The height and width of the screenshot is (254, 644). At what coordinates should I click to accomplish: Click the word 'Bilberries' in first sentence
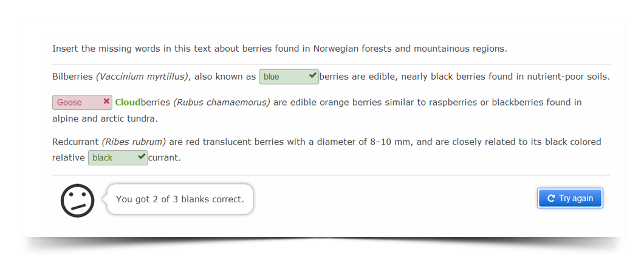(x=72, y=77)
